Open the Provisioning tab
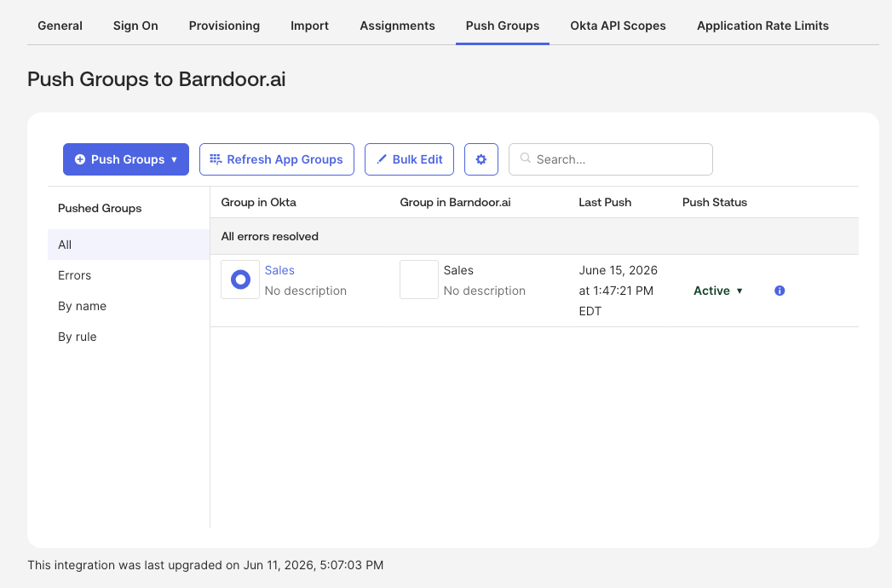 point(224,26)
